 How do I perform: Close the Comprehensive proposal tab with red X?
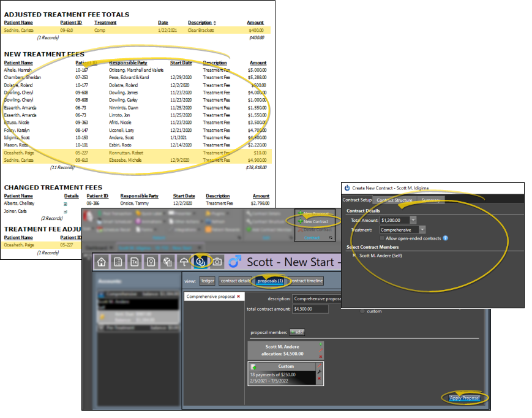[x=239, y=297]
